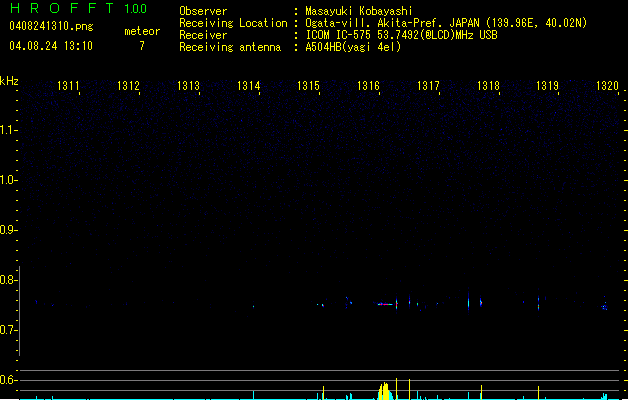
Task: Click the large yellow power peak after 1316
Action: [385, 392]
